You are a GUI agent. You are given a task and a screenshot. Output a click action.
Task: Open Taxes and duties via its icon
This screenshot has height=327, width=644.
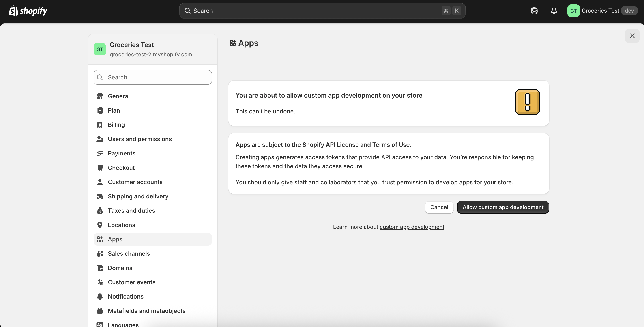click(x=100, y=211)
